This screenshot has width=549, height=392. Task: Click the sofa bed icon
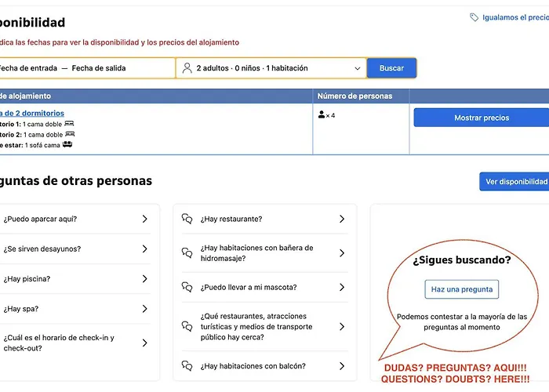coord(67,145)
